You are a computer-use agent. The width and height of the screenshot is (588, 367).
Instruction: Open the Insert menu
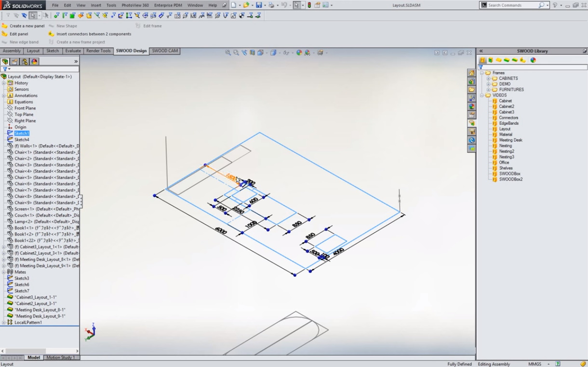click(x=96, y=5)
